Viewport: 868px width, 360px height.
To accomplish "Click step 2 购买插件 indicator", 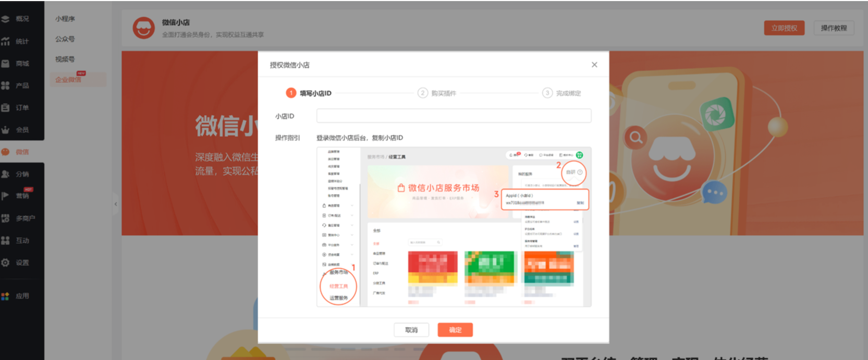I will 437,93.
